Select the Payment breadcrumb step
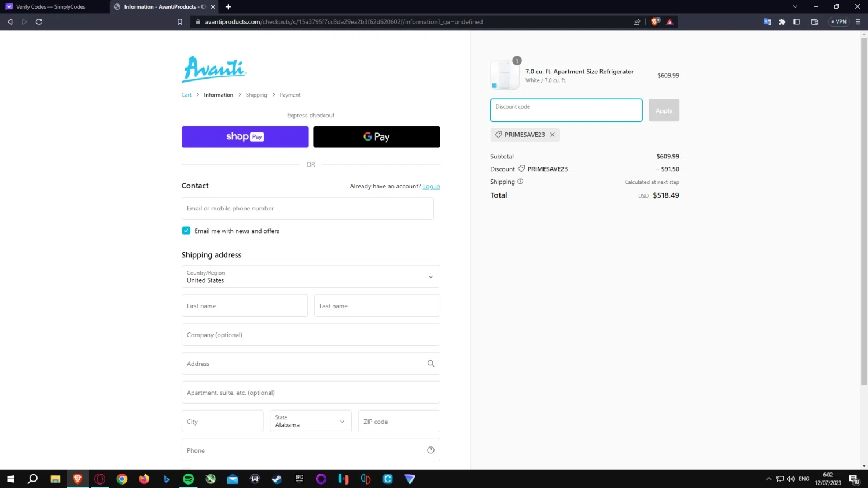Viewport: 868px width, 488px height. click(290, 95)
